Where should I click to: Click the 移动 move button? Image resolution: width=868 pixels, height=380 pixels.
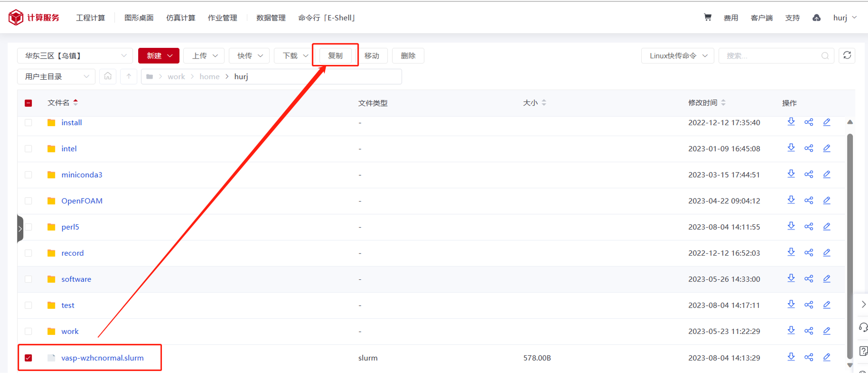(x=372, y=55)
